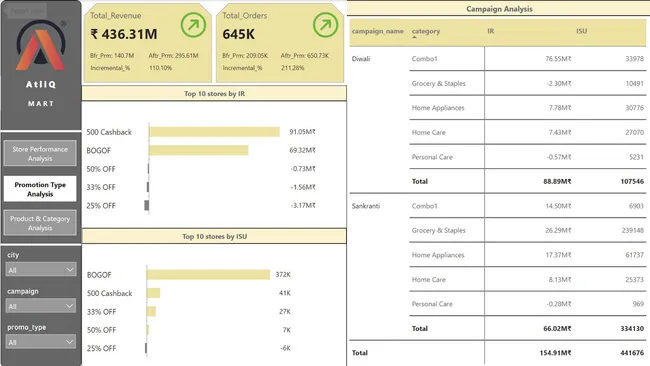
Task: Select the 500 Cashback bar in IR chart
Action: tap(214, 132)
